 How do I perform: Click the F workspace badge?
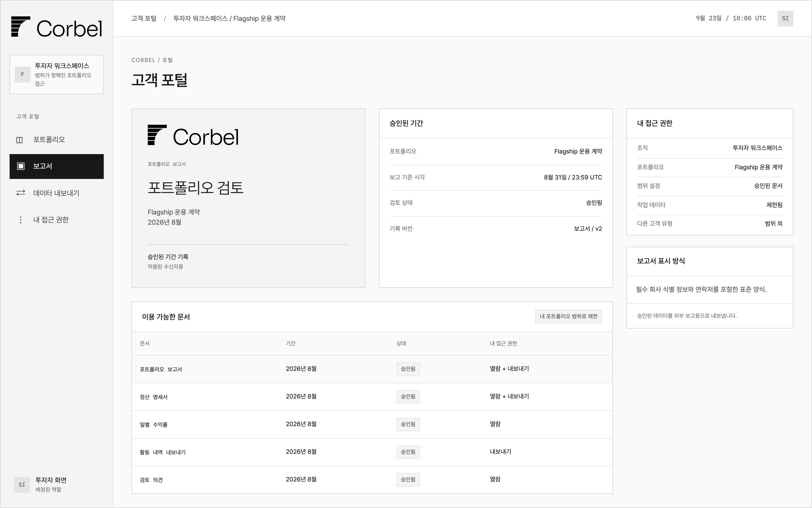(x=23, y=74)
